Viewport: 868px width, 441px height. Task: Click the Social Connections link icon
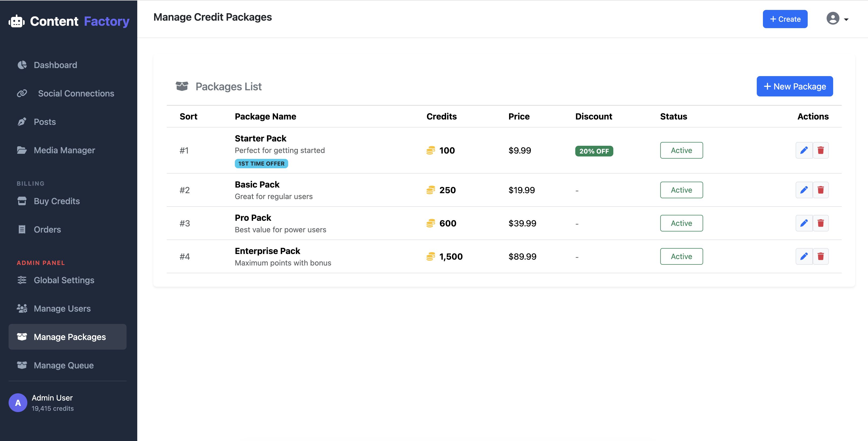coord(22,93)
